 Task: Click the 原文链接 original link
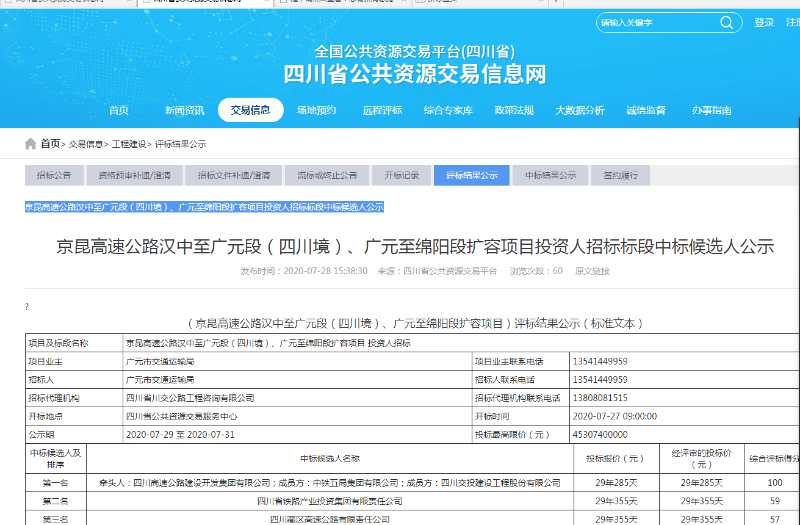coord(594,271)
